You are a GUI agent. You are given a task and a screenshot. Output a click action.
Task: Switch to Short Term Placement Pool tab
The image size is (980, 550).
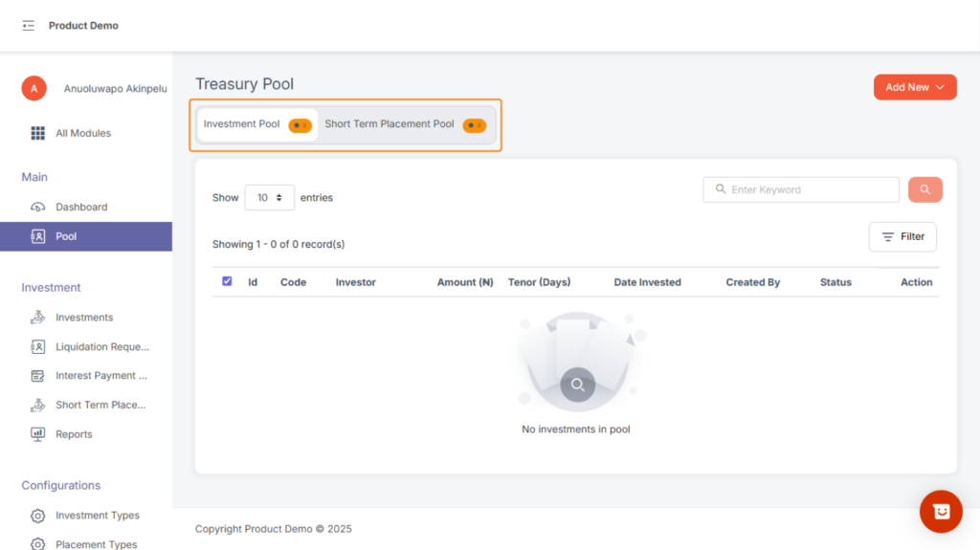[x=404, y=124]
